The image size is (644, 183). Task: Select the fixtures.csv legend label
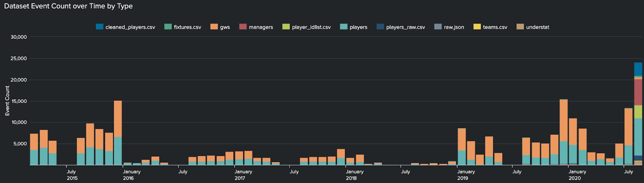pos(187,27)
